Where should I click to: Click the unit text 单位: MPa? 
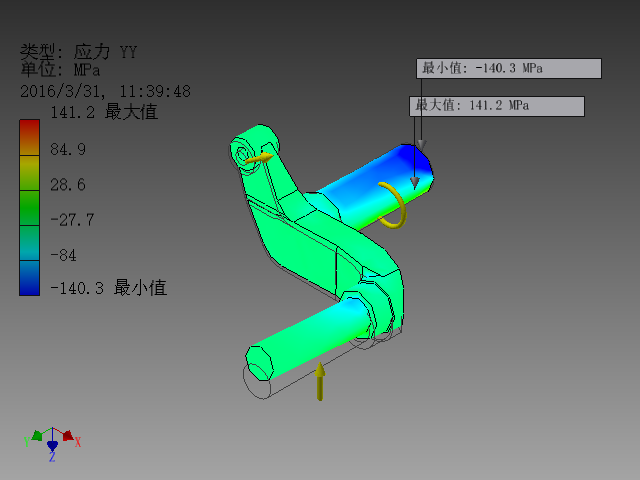(60, 70)
